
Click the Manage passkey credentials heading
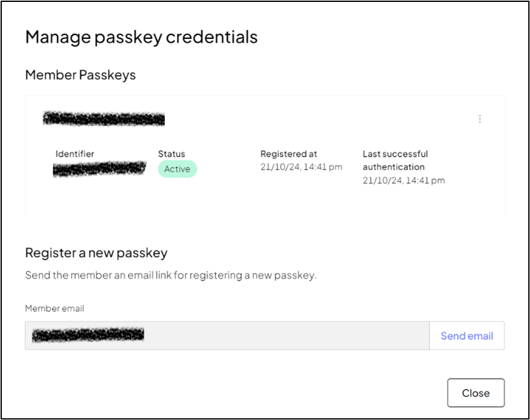pos(141,37)
